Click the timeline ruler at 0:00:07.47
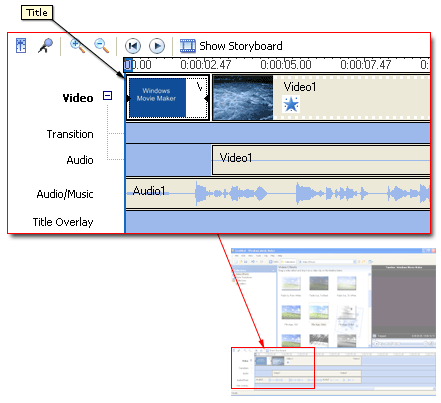Viewport: 441px width, 403px height. point(366,64)
